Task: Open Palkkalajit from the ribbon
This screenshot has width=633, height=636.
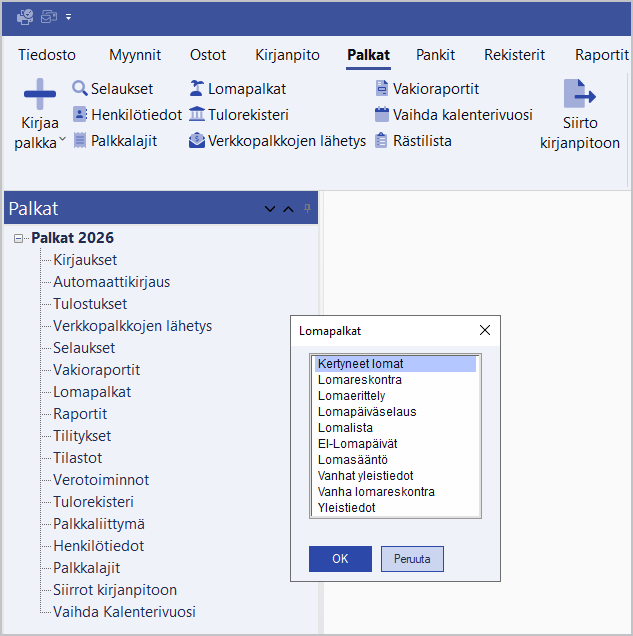Action: coord(80,141)
